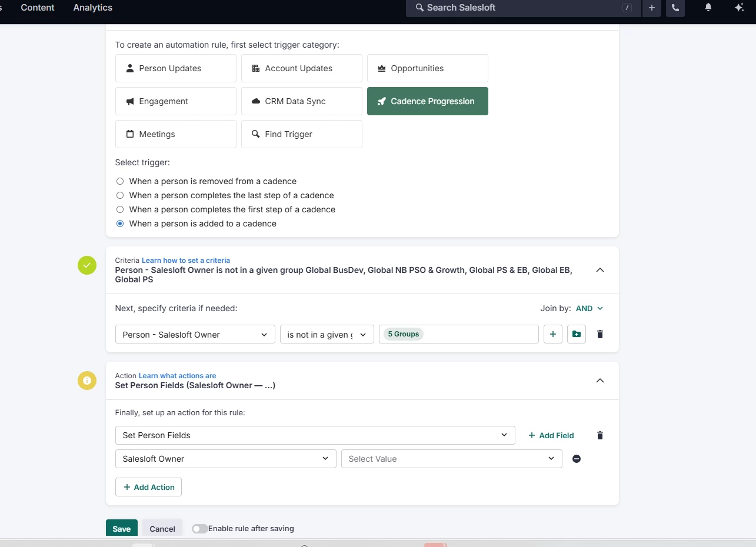Image resolution: width=756 pixels, height=547 pixels.
Task: Choose Cadence Progression trigger category
Action: (x=428, y=101)
